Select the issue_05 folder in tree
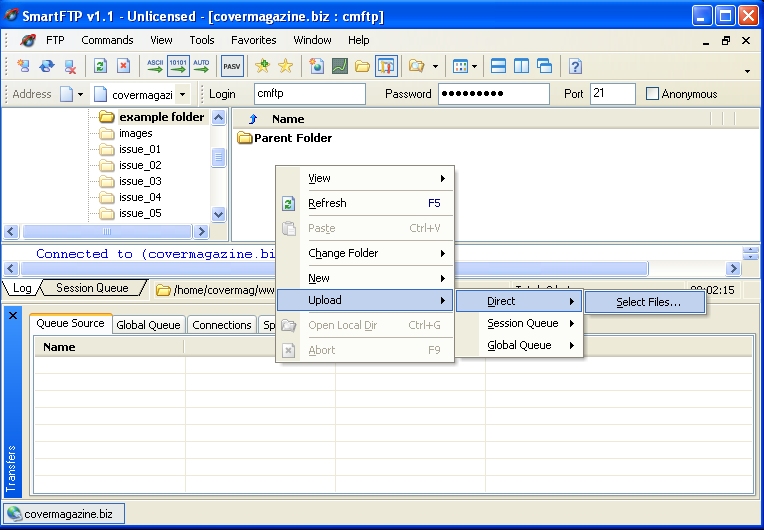Viewport: 764px width, 530px height. click(140, 213)
